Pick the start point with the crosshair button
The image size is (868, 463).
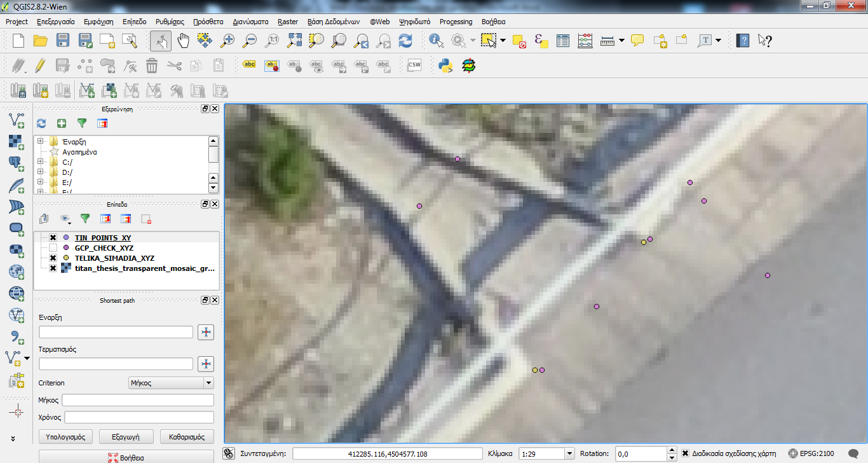click(x=206, y=332)
